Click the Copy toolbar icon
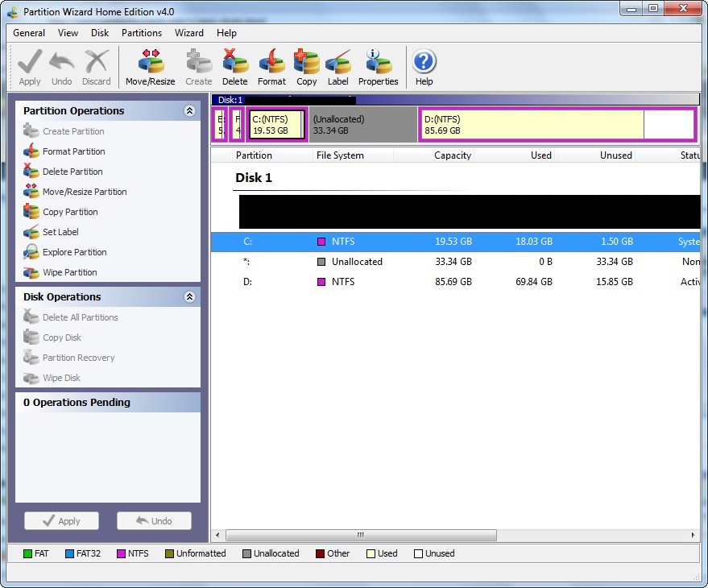 point(307,62)
